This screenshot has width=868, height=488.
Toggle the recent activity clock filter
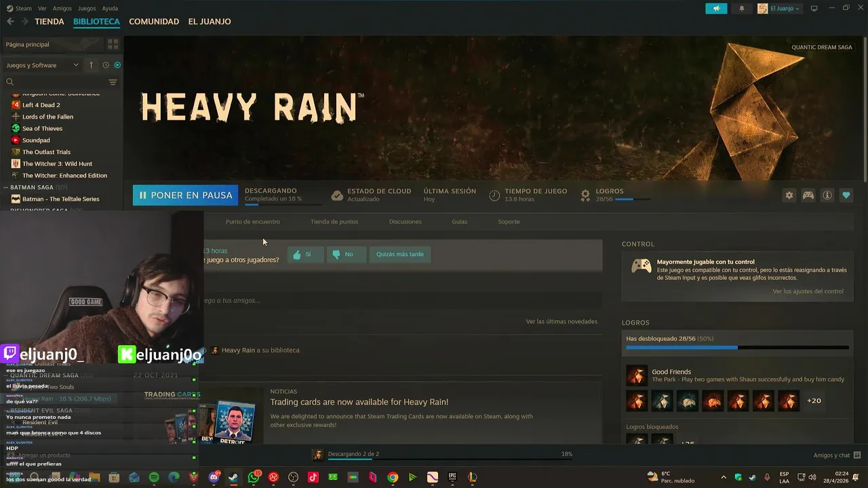coord(106,65)
